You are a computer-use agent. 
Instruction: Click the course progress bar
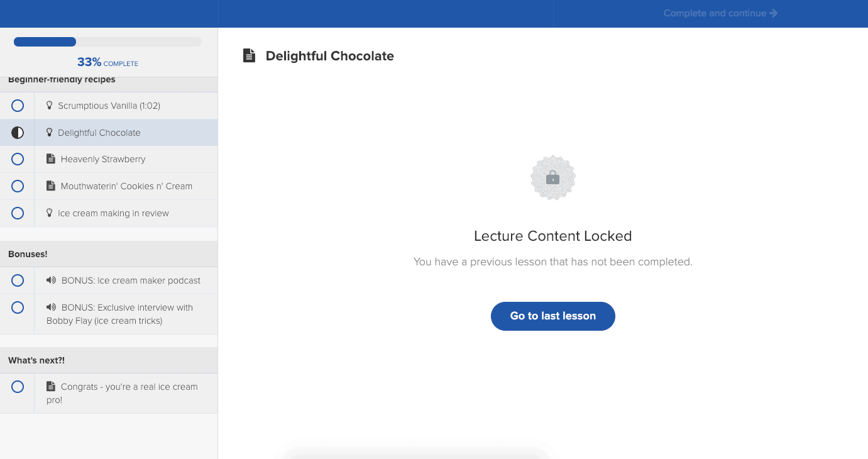pyautogui.click(x=107, y=42)
